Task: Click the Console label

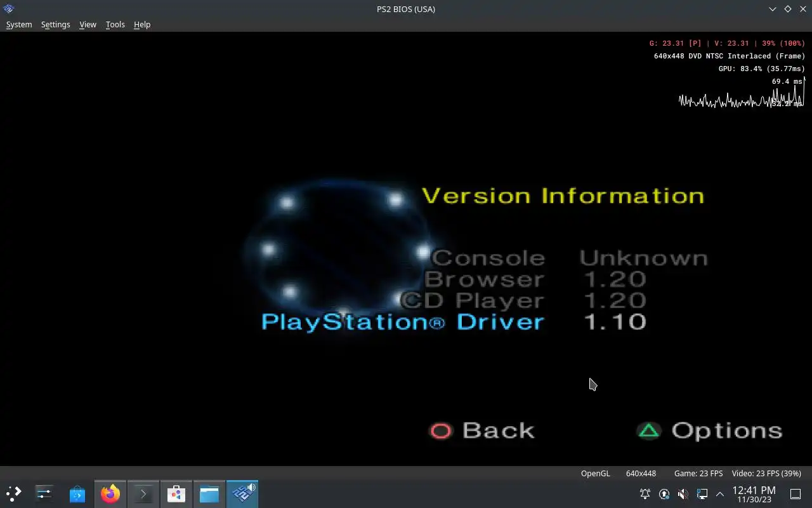Action: 488,258
